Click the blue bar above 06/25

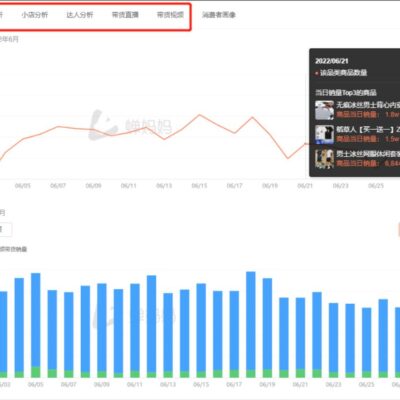366,340
